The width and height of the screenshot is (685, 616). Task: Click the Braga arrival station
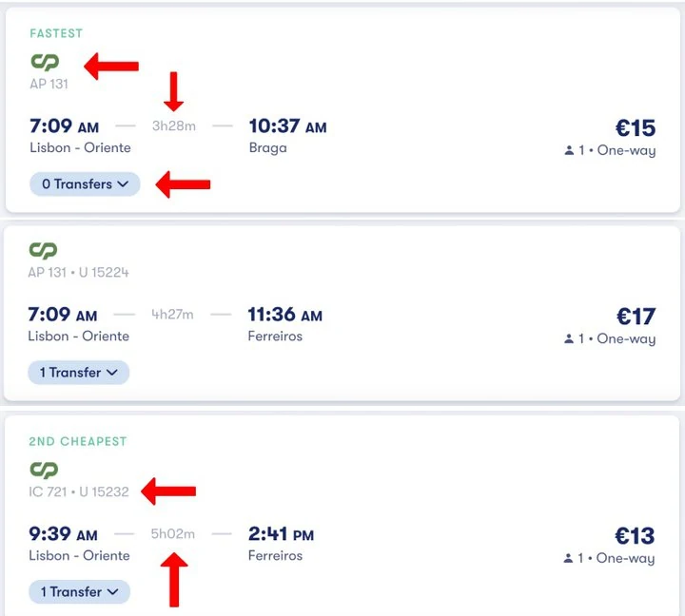pos(267,148)
